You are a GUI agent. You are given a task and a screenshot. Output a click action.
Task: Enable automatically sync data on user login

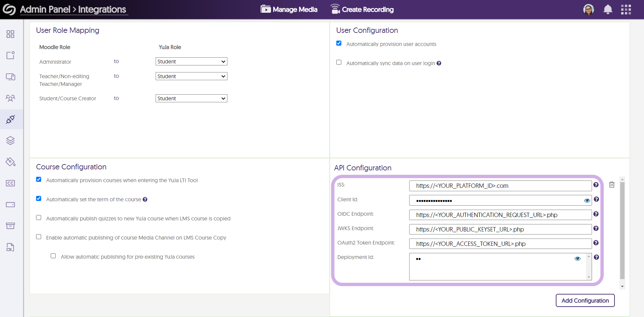coord(339,62)
